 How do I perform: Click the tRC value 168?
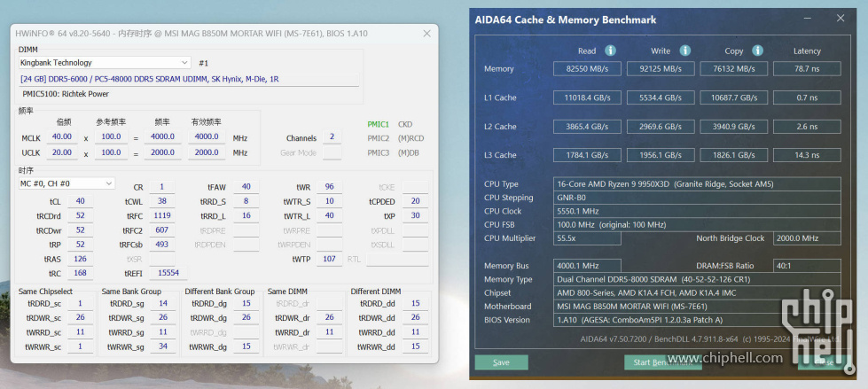pos(80,273)
